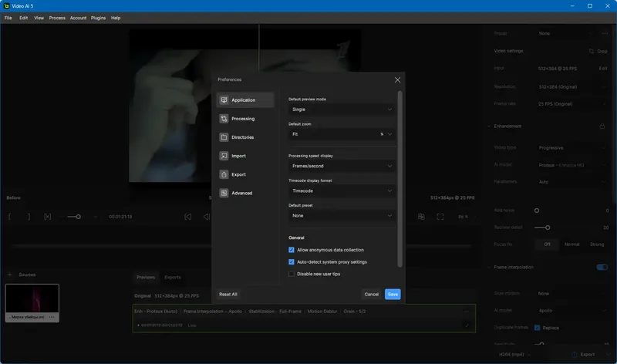Screen dimensions: 617x364
Task: Toggle the fullscreen preview icon
Action: tap(440, 217)
